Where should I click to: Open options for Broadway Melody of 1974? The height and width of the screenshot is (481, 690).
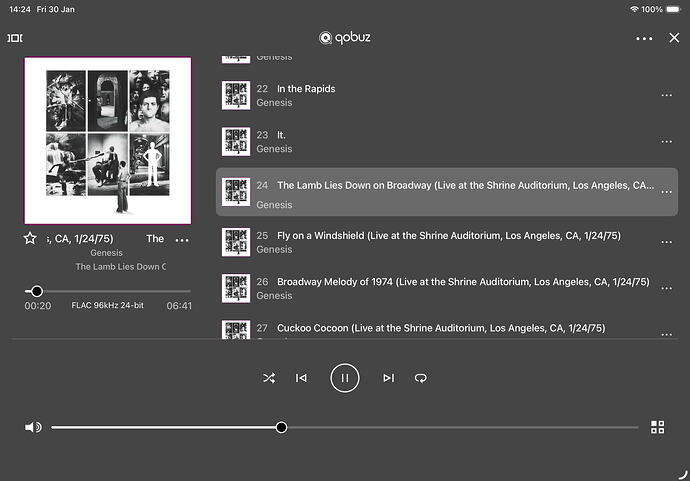[x=666, y=288]
